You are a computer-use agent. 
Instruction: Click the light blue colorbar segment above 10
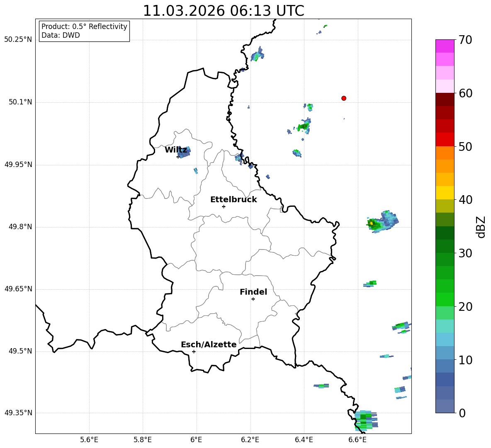click(445, 353)
